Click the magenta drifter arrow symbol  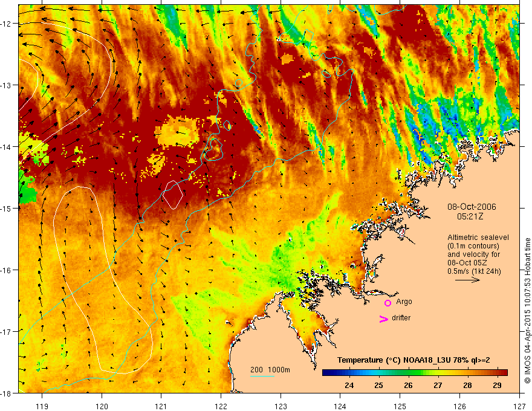[x=383, y=319]
